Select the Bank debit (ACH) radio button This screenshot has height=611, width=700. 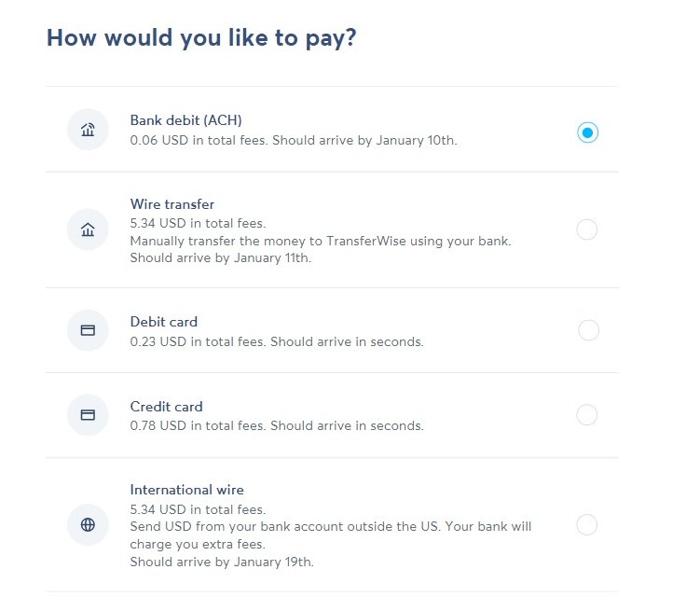pos(587,132)
